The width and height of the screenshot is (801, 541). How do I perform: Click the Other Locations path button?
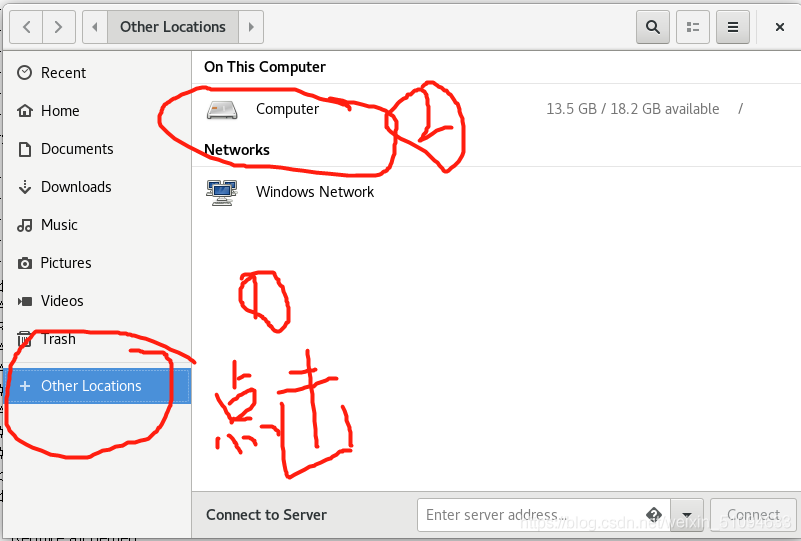point(173,27)
